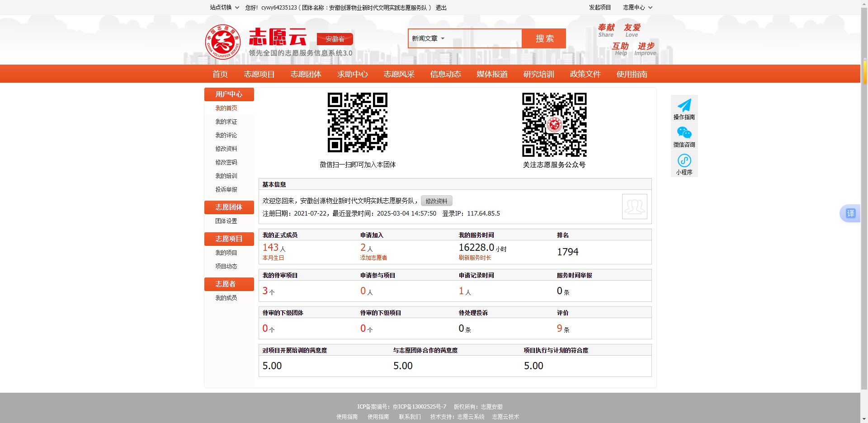Click the 志愿云 circular logo
Screen dimensions: 868x423
223,42
